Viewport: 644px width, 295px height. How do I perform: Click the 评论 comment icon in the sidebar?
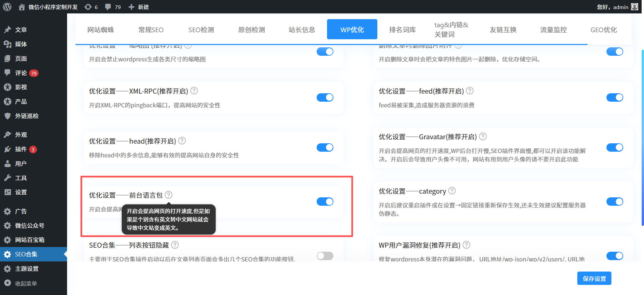(x=7, y=73)
